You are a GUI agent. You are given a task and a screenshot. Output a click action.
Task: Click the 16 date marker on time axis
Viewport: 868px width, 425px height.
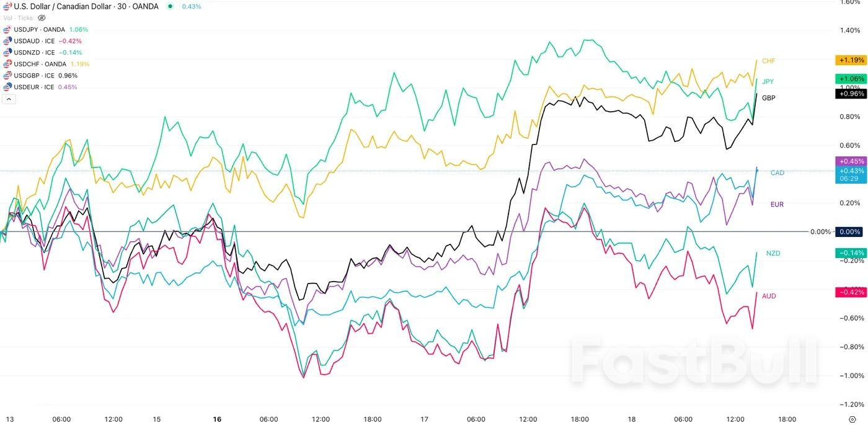pos(216,419)
